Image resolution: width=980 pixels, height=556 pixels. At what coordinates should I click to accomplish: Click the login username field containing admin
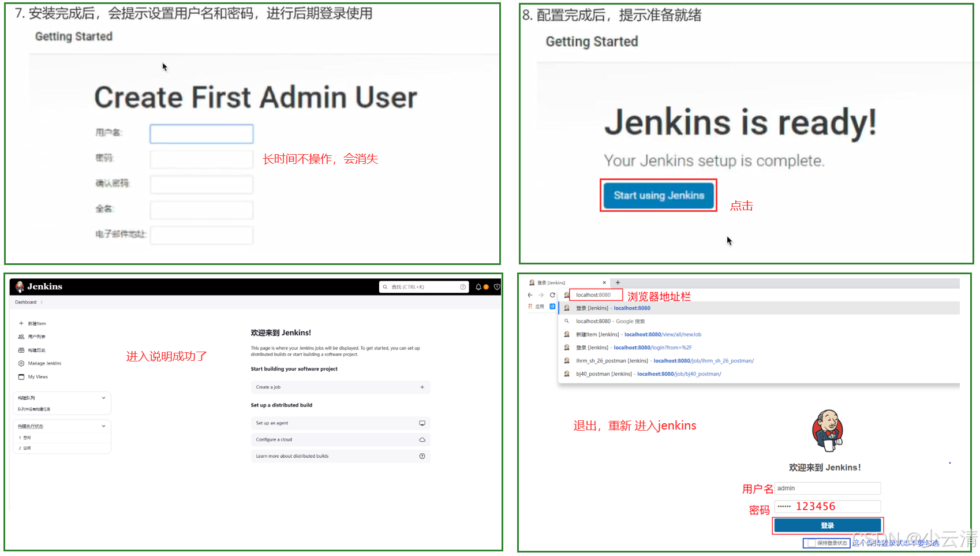(x=827, y=488)
